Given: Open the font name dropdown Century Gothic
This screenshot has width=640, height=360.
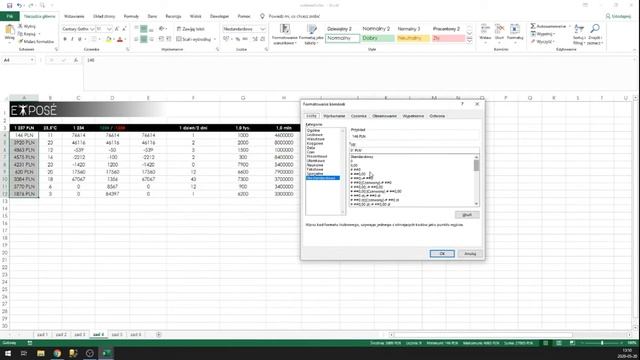Looking at the screenshot, I should pos(92,29).
